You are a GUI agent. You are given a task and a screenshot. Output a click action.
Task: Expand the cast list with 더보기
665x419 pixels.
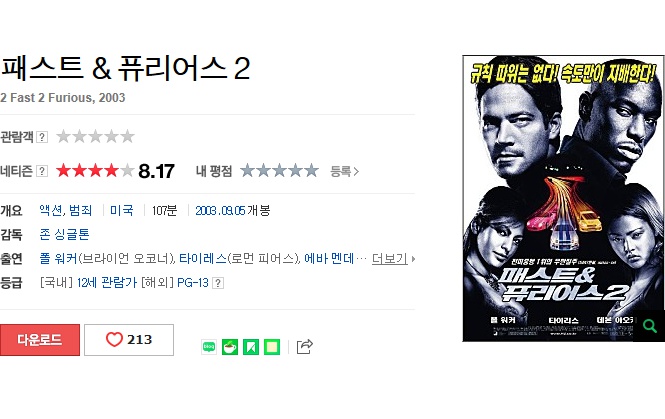pos(394,258)
